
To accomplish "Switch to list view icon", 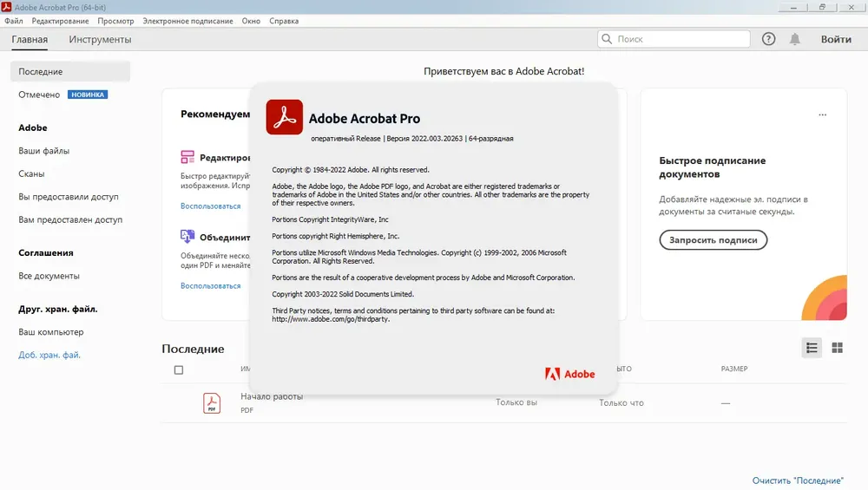I will point(812,348).
